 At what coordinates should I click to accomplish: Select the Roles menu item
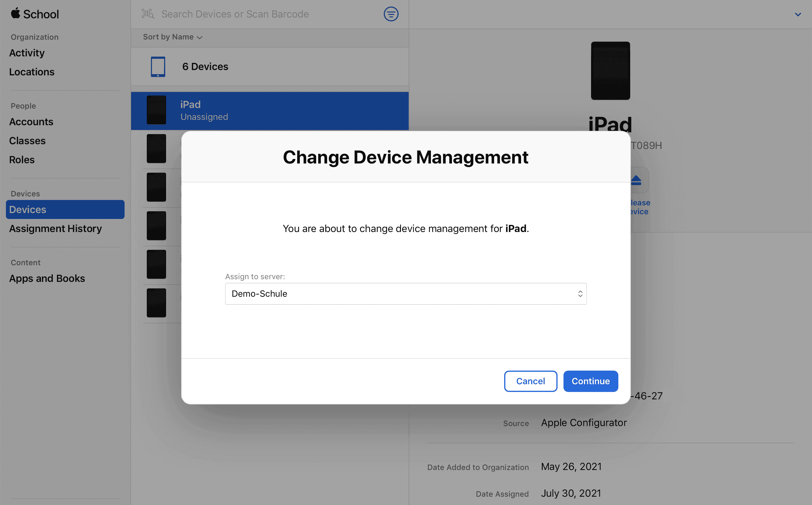coord(22,159)
